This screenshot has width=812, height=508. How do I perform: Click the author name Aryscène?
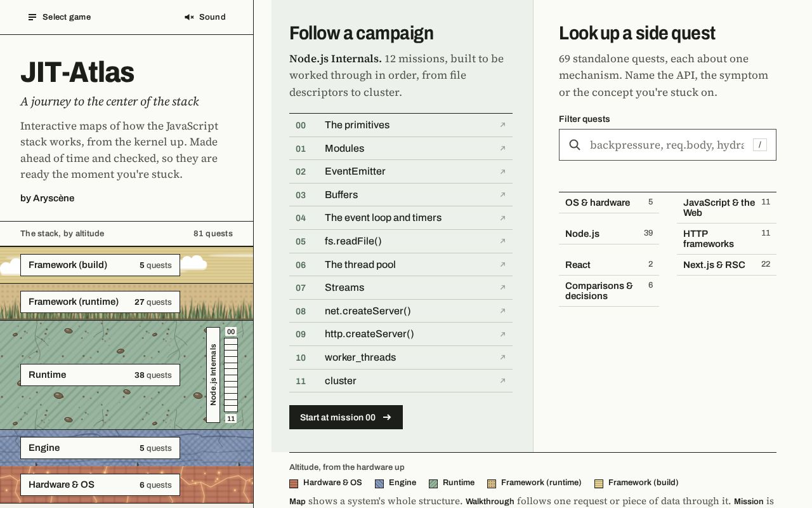click(x=54, y=198)
